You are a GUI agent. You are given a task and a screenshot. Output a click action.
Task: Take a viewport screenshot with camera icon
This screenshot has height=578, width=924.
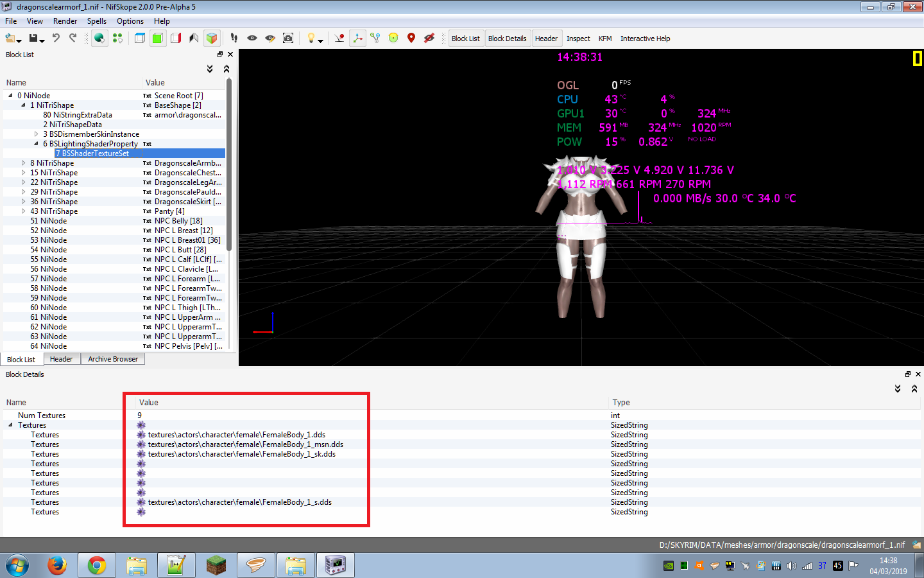288,39
